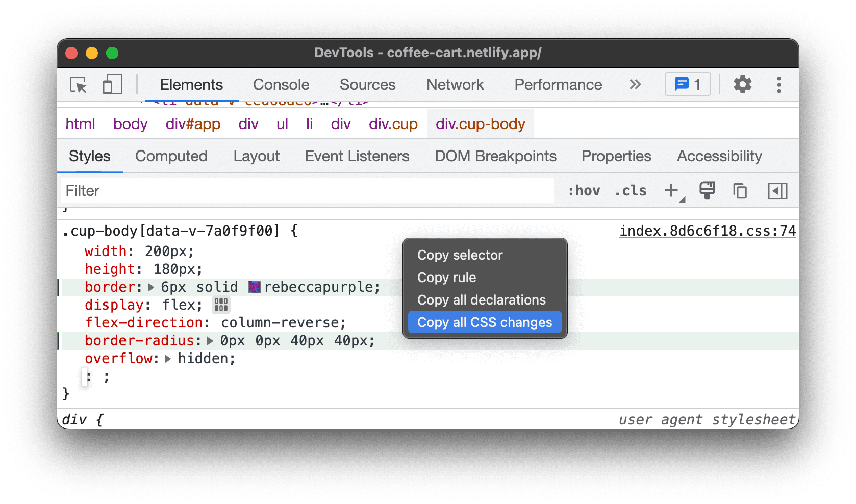Select the inspect element cursor icon
The image size is (856, 504).
[78, 85]
